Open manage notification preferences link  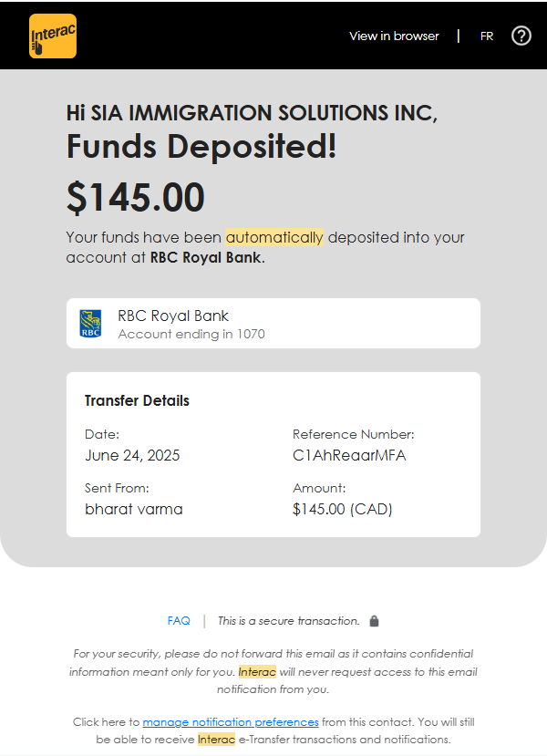click(x=230, y=721)
